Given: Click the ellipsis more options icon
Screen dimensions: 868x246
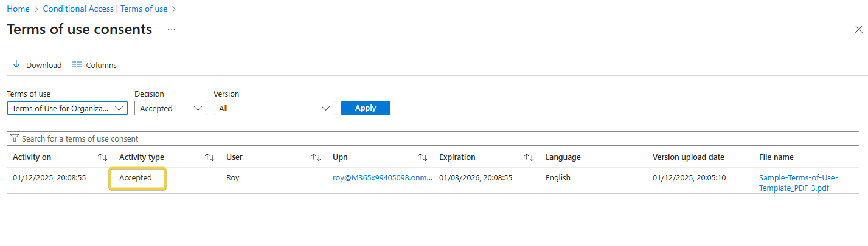Looking at the screenshot, I should pyautogui.click(x=172, y=29).
